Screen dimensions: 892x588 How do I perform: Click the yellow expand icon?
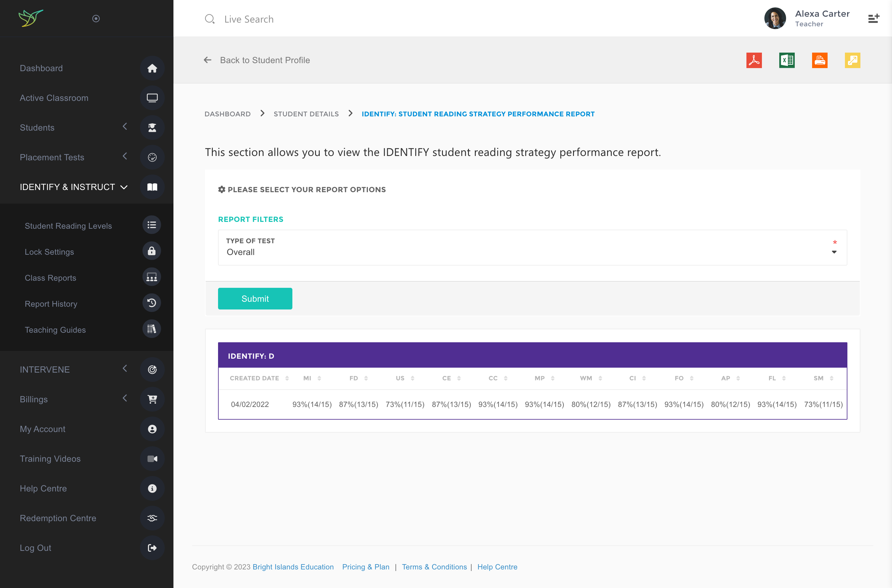(x=852, y=60)
